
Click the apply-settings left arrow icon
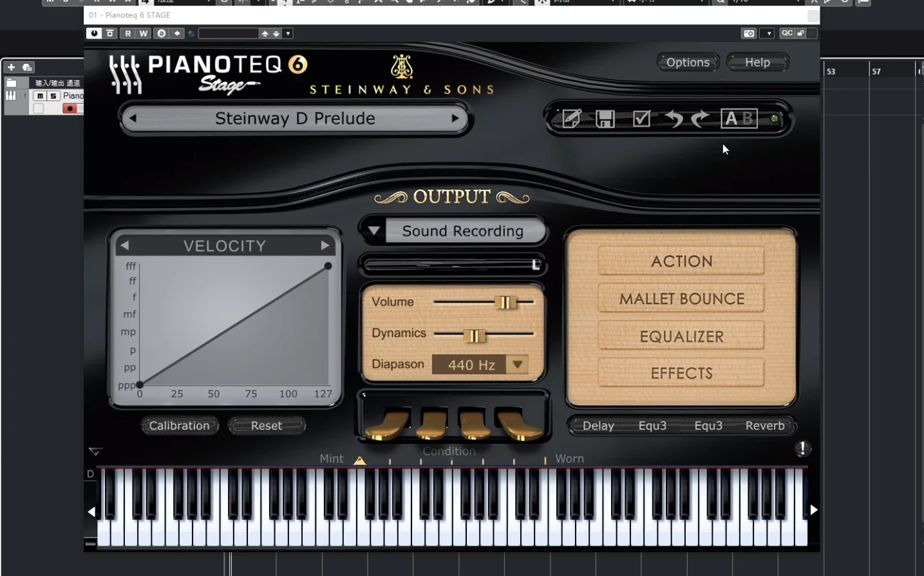pos(177,34)
